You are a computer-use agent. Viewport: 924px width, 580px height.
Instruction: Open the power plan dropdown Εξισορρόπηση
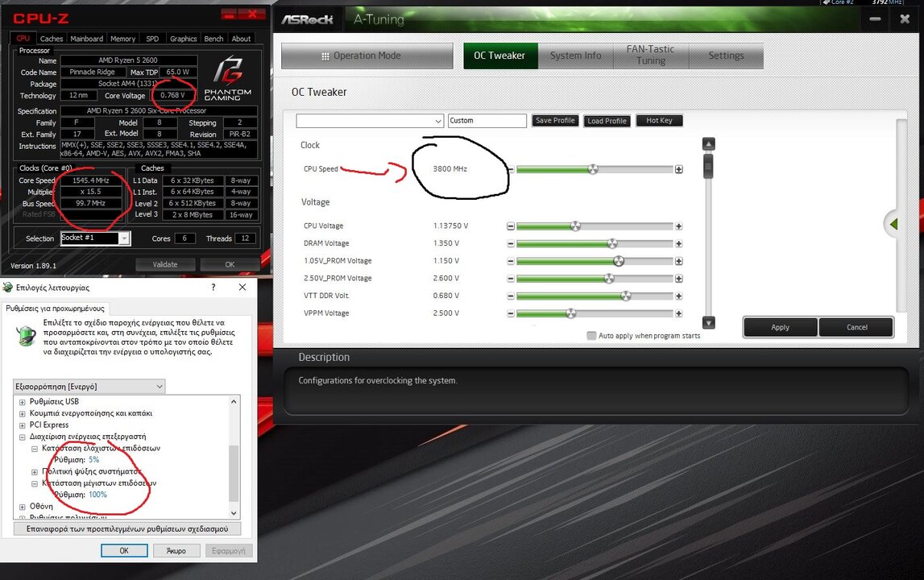[89, 387]
